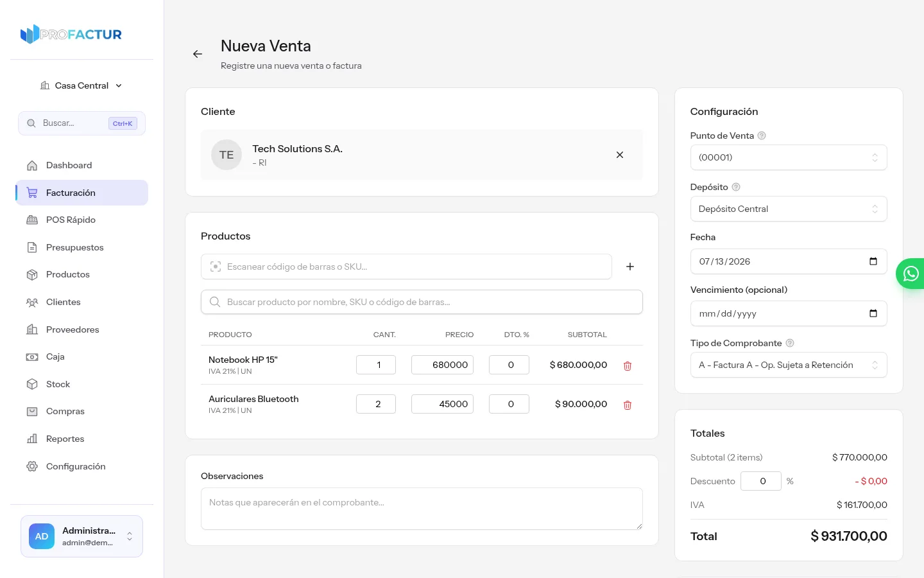The width and height of the screenshot is (924, 578).
Task: Click the Descuento percentage input
Action: pos(761,481)
